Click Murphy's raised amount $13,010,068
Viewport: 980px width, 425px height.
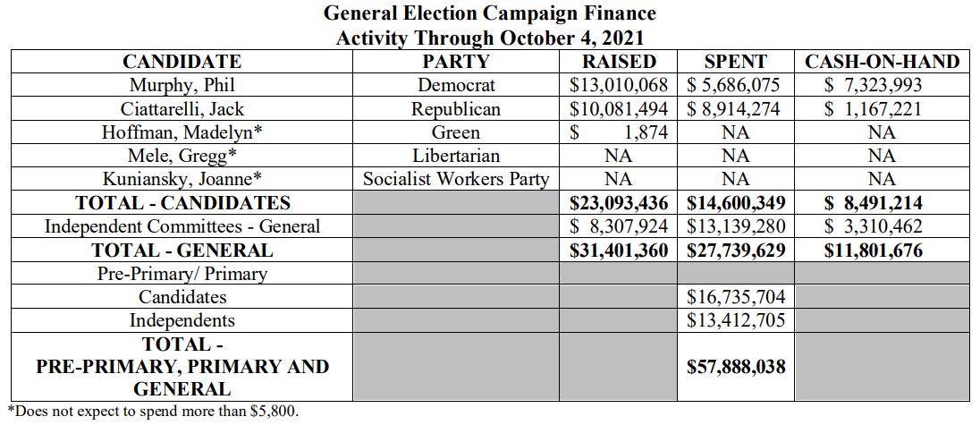(619, 86)
